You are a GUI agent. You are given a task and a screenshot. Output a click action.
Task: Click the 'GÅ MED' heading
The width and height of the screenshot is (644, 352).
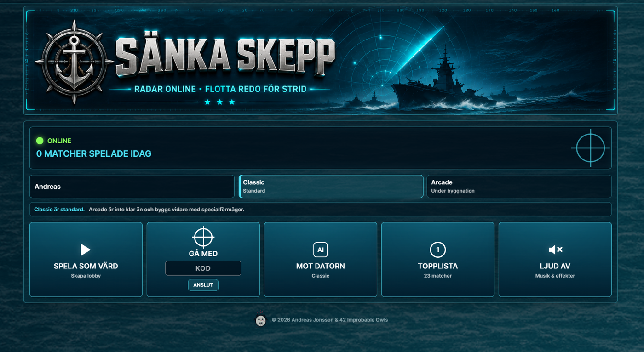tap(203, 254)
